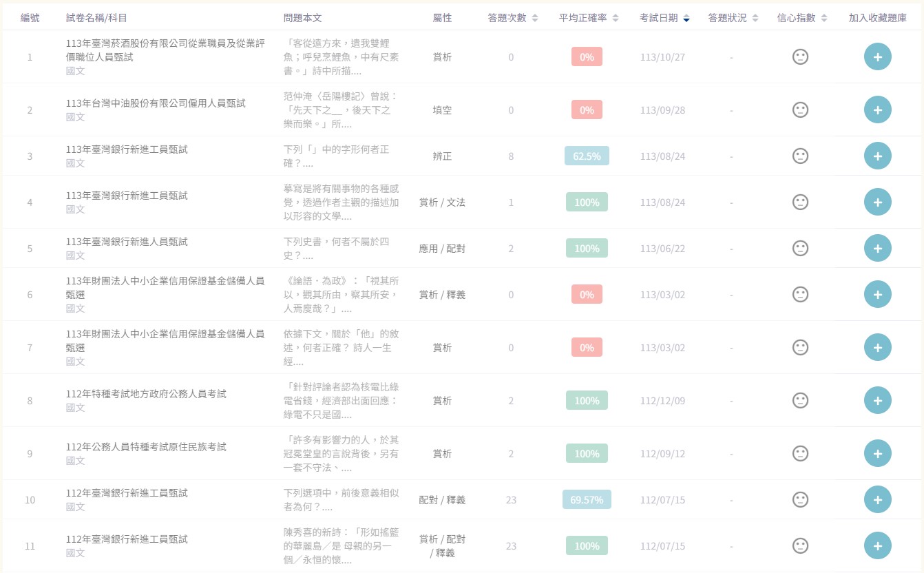Toggle sort order on 考試日期 header
This screenshot has height=573, width=924.
[x=664, y=18]
